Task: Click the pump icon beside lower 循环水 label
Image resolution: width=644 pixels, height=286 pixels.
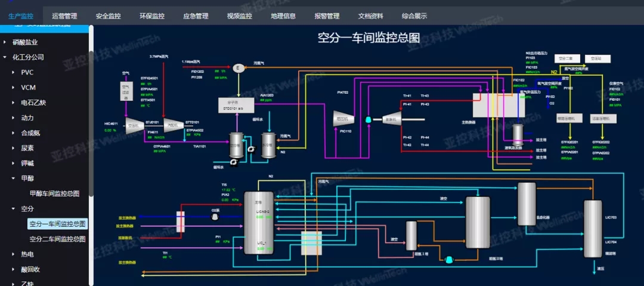Action: (234, 162)
